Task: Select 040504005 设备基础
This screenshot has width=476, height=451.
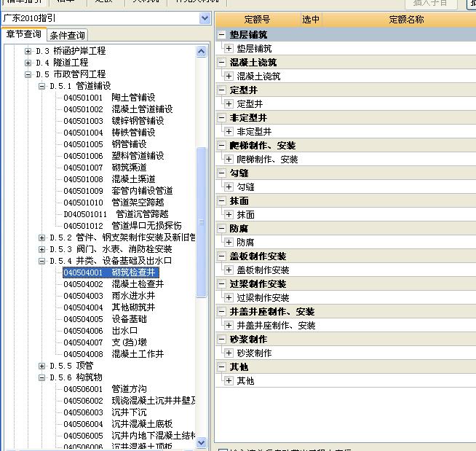Action: click(x=105, y=319)
